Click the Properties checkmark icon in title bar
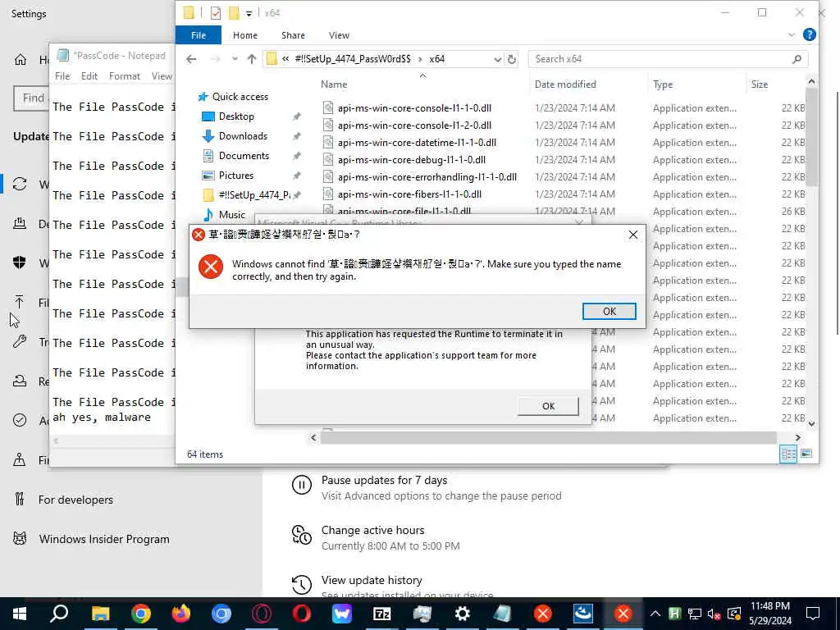The height and width of the screenshot is (630, 840). tap(216, 13)
